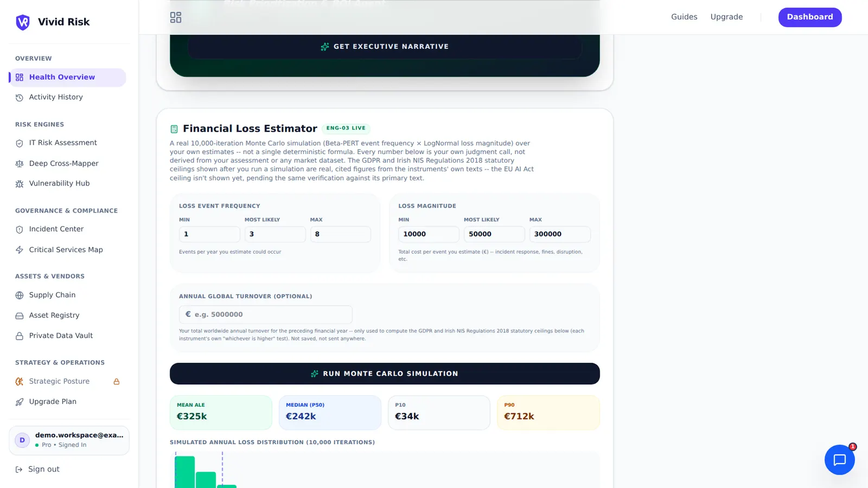Click the Financial Loss Estimator calculator icon

[174, 129]
